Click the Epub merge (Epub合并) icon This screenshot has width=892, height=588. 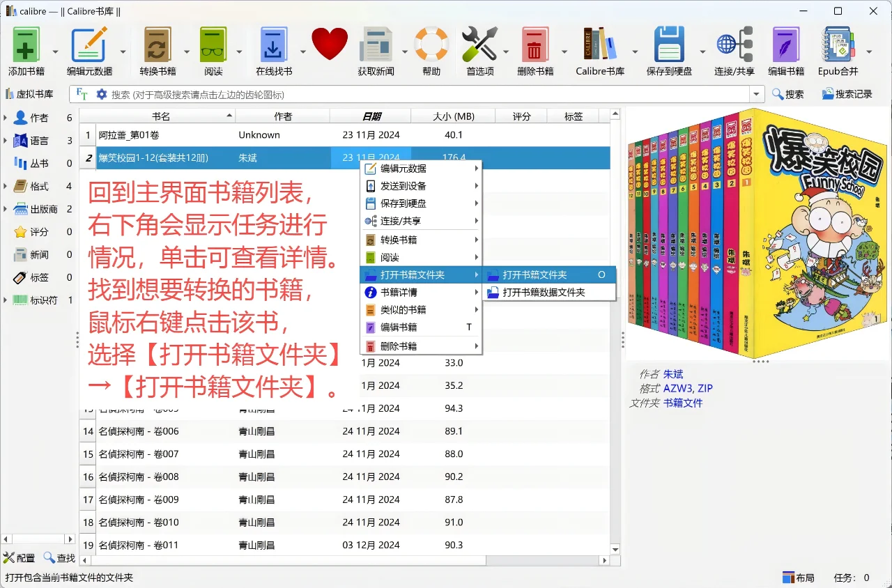click(x=838, y=45)
